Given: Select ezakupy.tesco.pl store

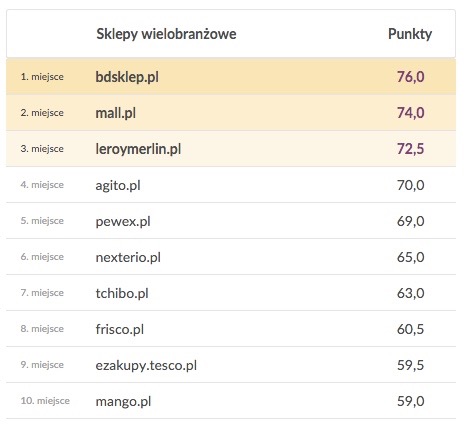Looking at the screenshot, I should [x=146, y=365].
